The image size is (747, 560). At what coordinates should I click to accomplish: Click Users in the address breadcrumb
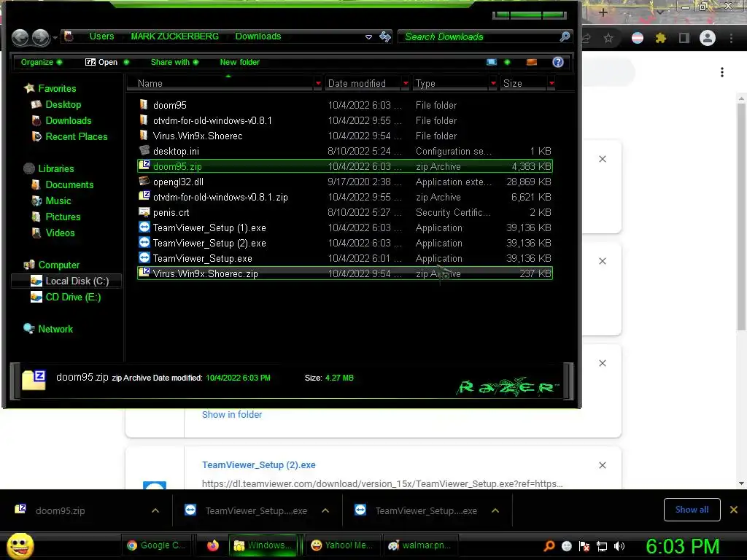pos(101,36)
